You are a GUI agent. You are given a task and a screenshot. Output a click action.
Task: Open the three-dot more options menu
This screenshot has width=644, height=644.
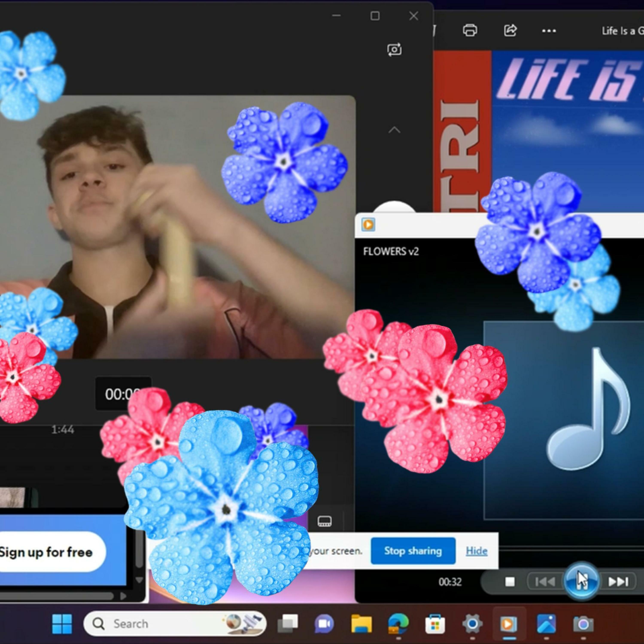549,31
